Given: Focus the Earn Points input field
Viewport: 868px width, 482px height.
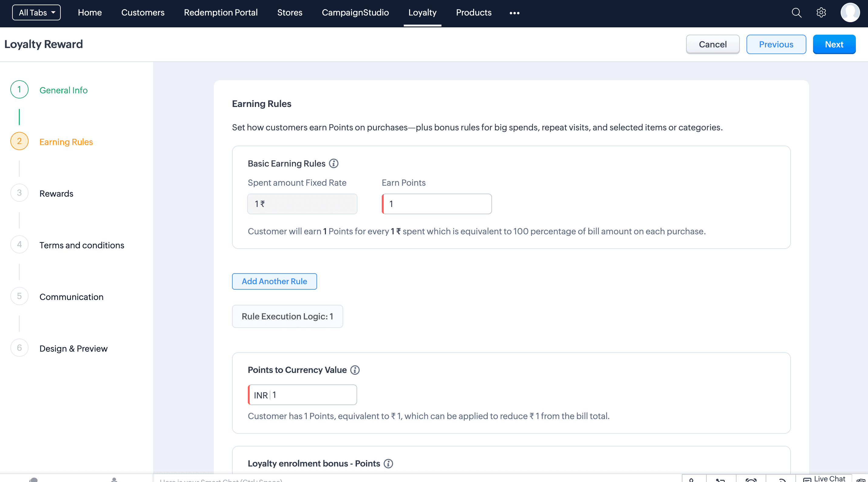Looking at the screenshot, I should coord(437,204).
